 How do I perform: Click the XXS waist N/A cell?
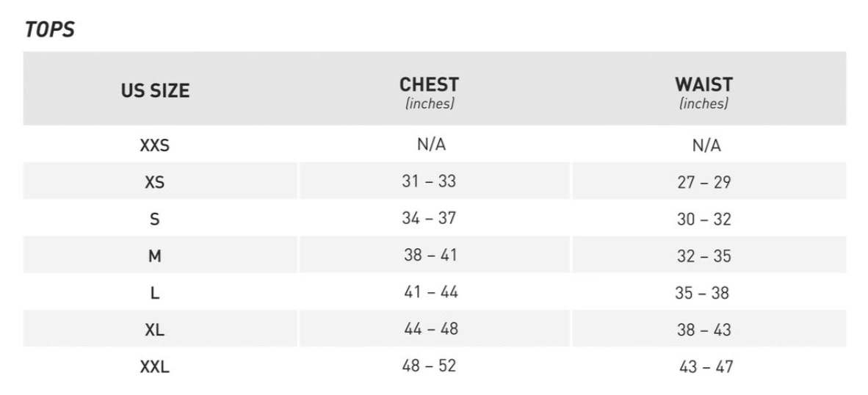coord(706,145)
